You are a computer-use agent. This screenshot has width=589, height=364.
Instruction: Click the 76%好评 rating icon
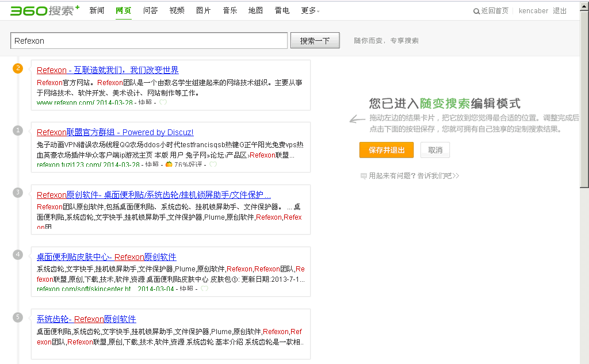(x=169, y=164)
